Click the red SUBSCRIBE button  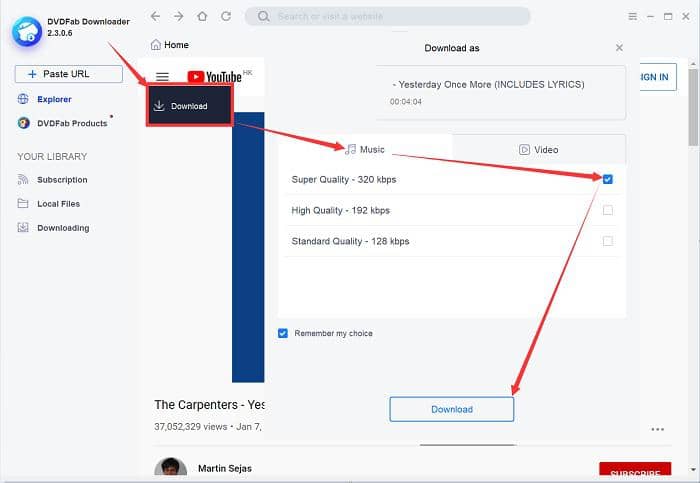coord(635,470)
